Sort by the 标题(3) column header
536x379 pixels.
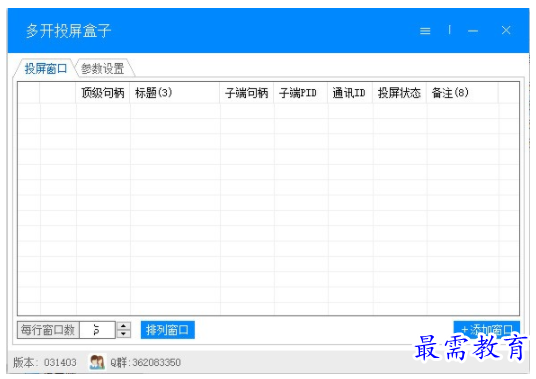[x=175, y=93]
